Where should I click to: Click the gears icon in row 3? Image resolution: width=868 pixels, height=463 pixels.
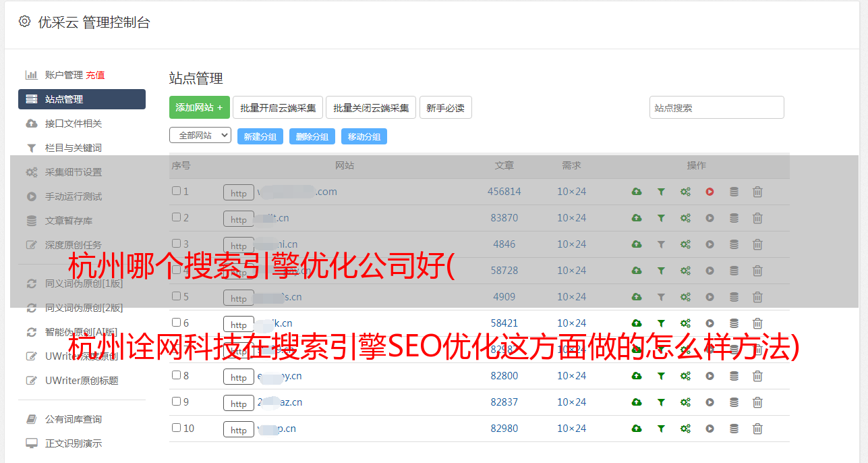685,244
